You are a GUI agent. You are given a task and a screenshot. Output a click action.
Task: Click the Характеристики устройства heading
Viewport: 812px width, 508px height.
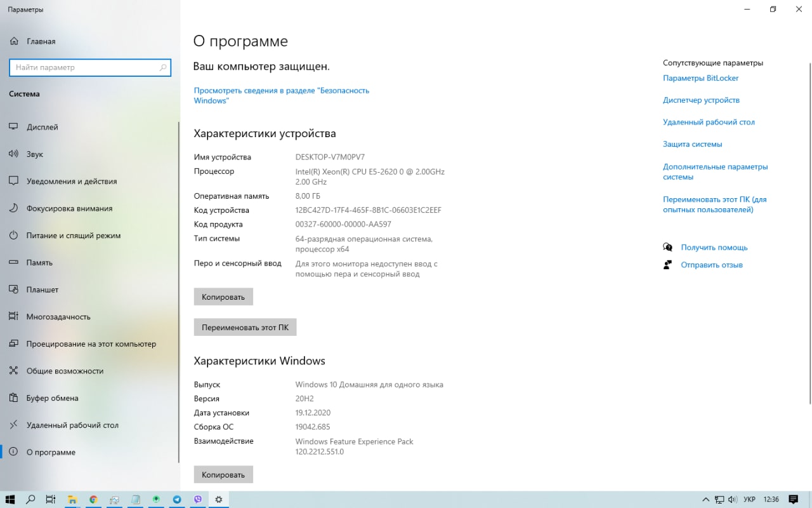(x=265, y=133)
